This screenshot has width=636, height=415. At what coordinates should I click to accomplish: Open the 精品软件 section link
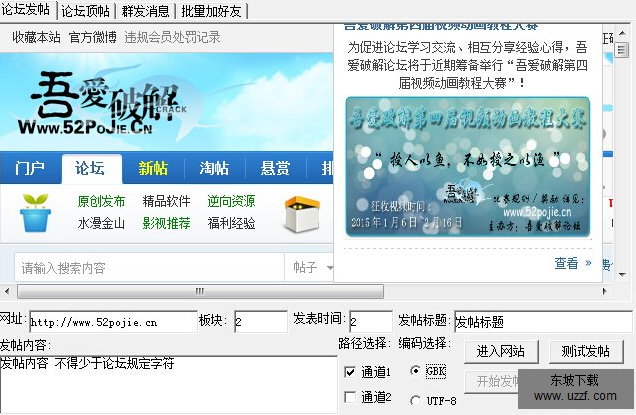click(166, 201)
